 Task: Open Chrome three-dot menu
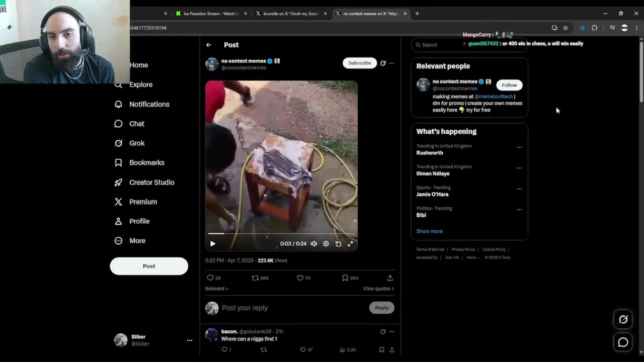point(636,28)
